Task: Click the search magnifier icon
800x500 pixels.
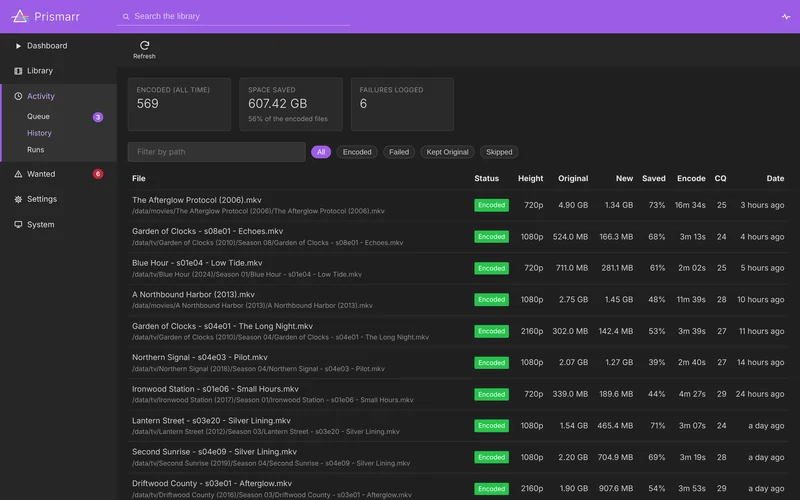Action: (126, 17)
